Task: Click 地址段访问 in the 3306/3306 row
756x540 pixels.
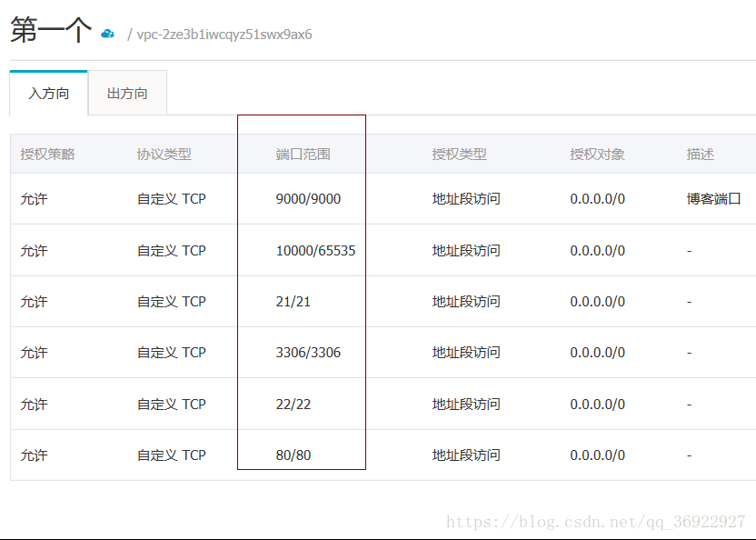Action: tap(466, 353)
